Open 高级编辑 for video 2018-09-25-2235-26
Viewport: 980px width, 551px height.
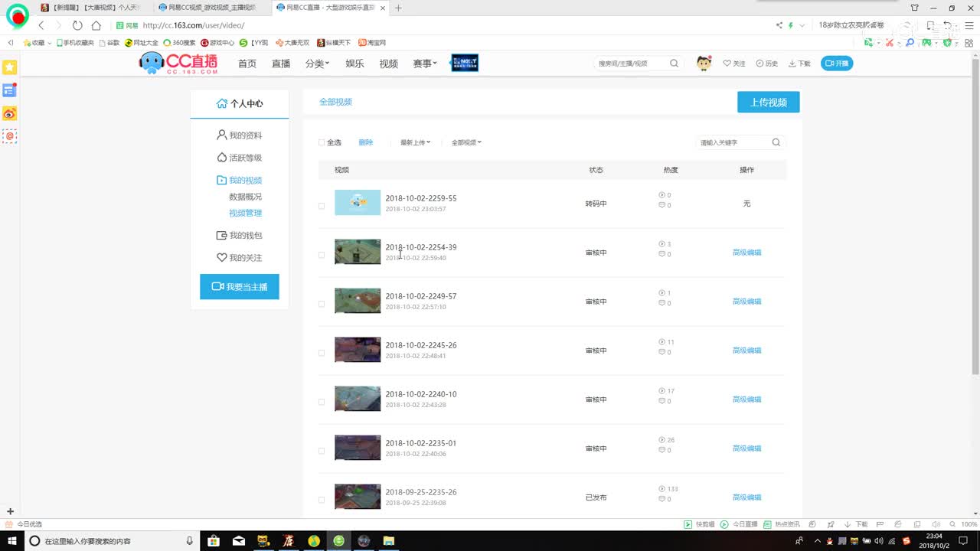click(x=746, y=497)
